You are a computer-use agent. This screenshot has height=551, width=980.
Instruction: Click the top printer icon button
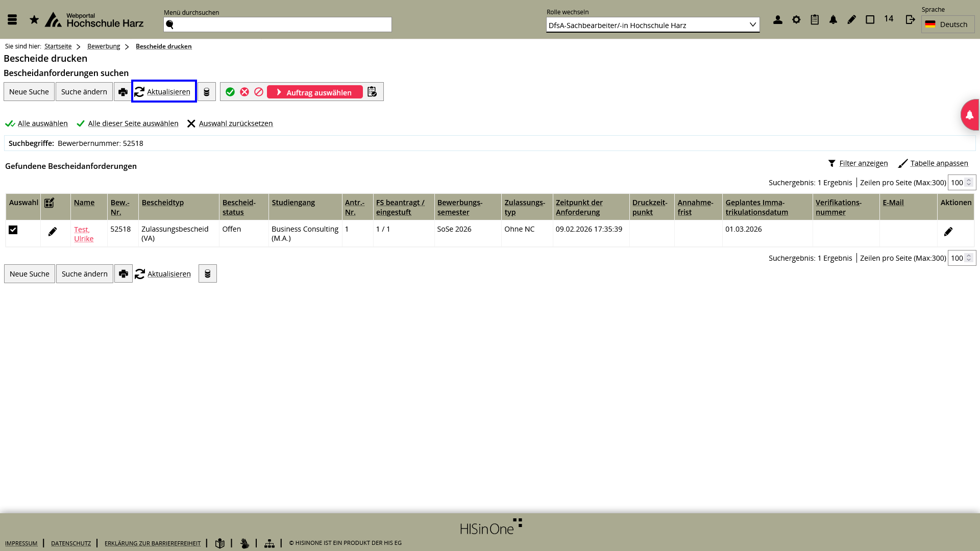pyautogui.click(x=122, y=92)
